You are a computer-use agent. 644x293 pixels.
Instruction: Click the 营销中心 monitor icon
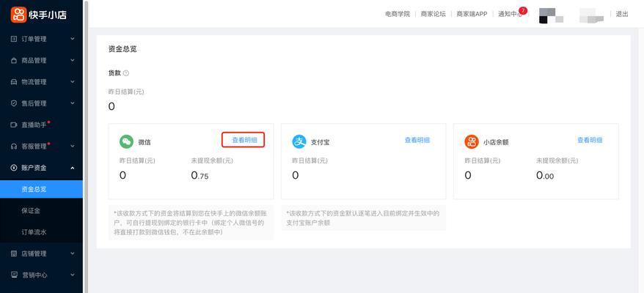coord(13,275)
